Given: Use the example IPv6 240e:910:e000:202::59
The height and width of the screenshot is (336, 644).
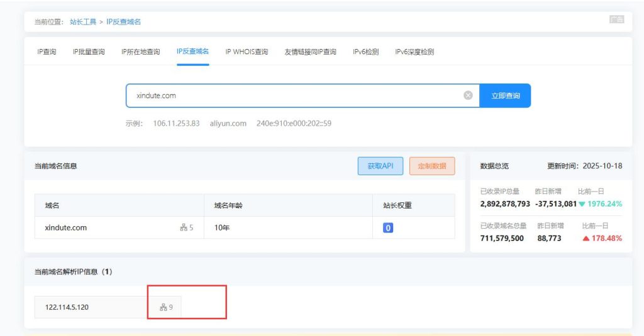Looking at the screenshot, I should click(x=294, y=123).
